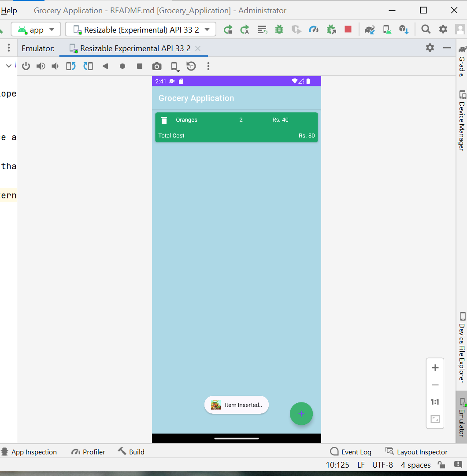Take an emulator screenshot with camera icon
The width and height of the screenshot is (467, 476).
tap(156, 66)
